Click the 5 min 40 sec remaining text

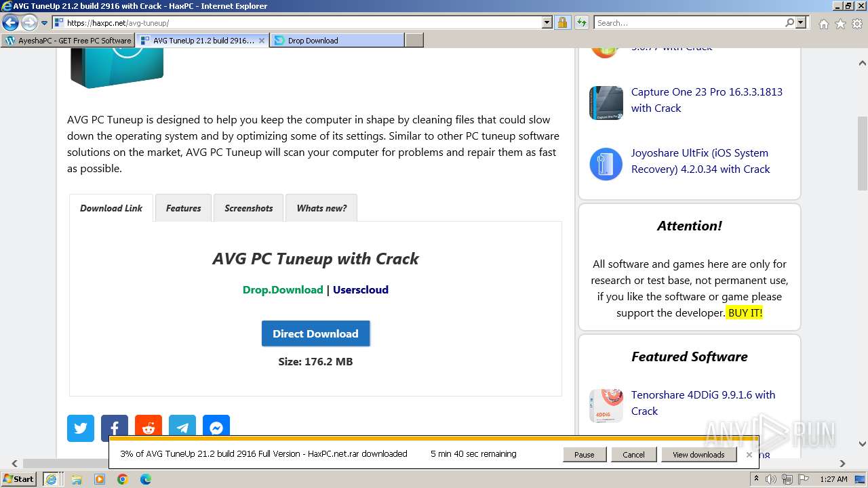473,454
